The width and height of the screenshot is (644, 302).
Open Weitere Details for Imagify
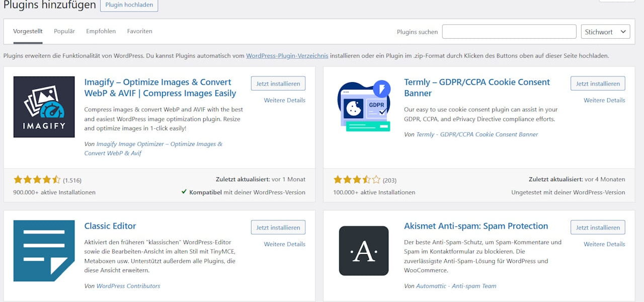pos(285,100)
